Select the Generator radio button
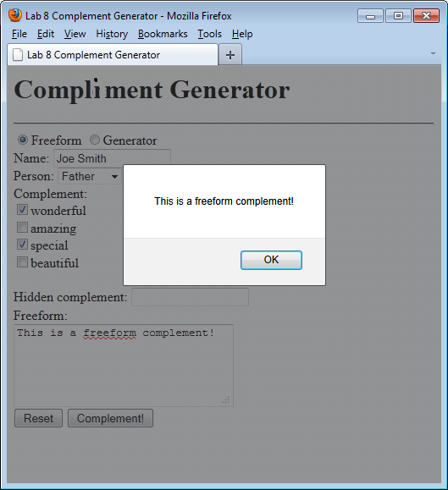The width and height of the screenshot is (448, 490). 95,140
